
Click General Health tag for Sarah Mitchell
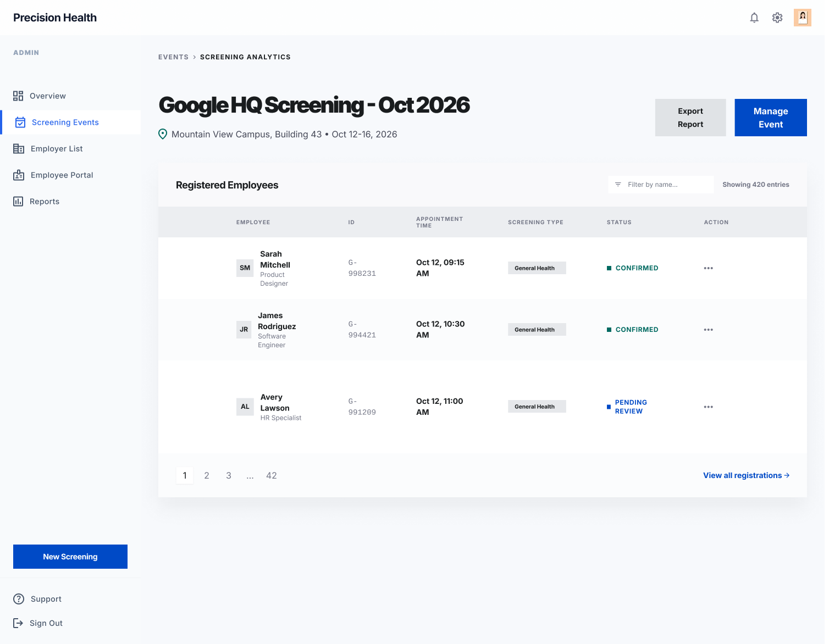click(x=537, y=268)
